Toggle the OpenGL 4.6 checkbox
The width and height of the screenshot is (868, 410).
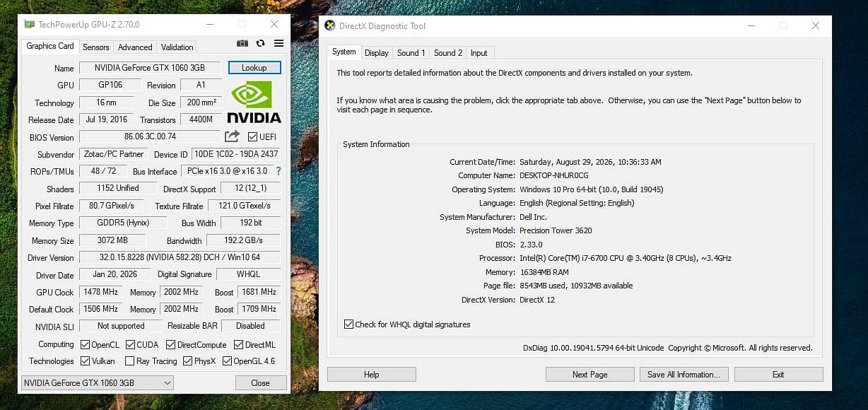[x=227, y=361]
